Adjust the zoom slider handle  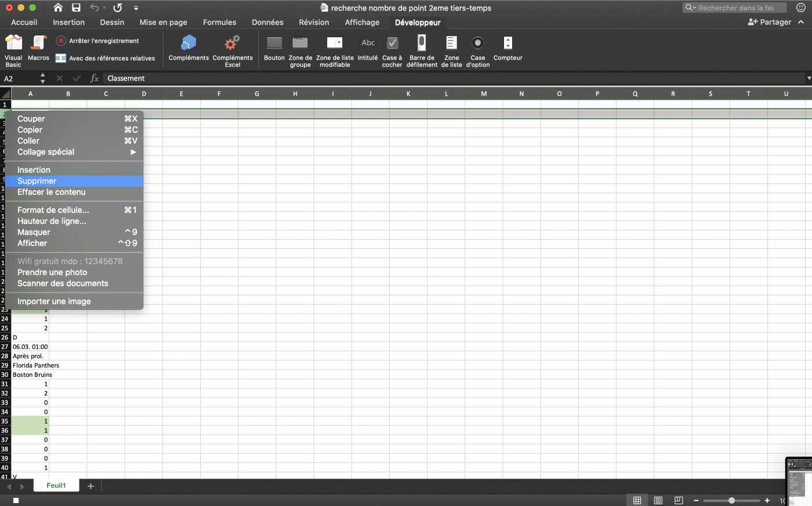pos(731,500)
